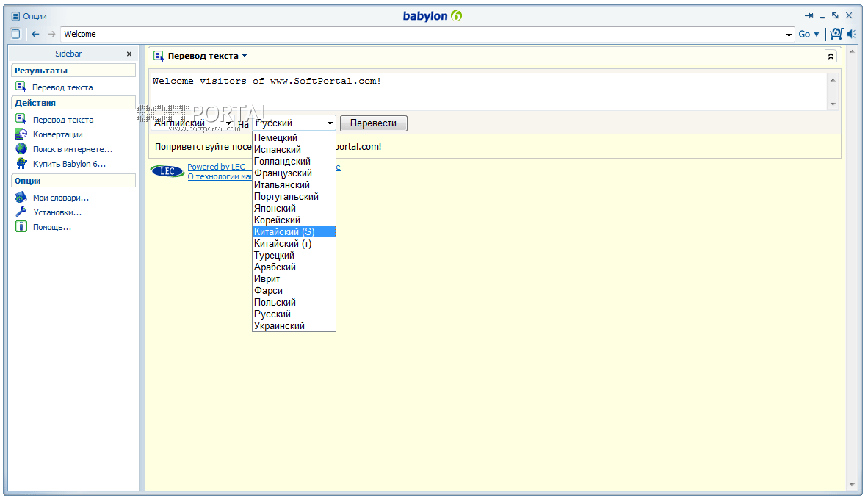Pick Иврит as target language
Viewport: 868px width, 501px height.
[294, 278]
